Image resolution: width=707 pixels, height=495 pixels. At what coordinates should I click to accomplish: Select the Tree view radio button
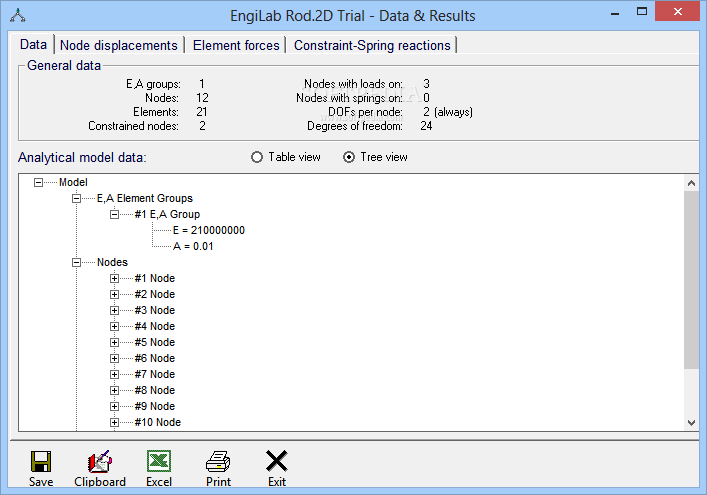[349, 157]
